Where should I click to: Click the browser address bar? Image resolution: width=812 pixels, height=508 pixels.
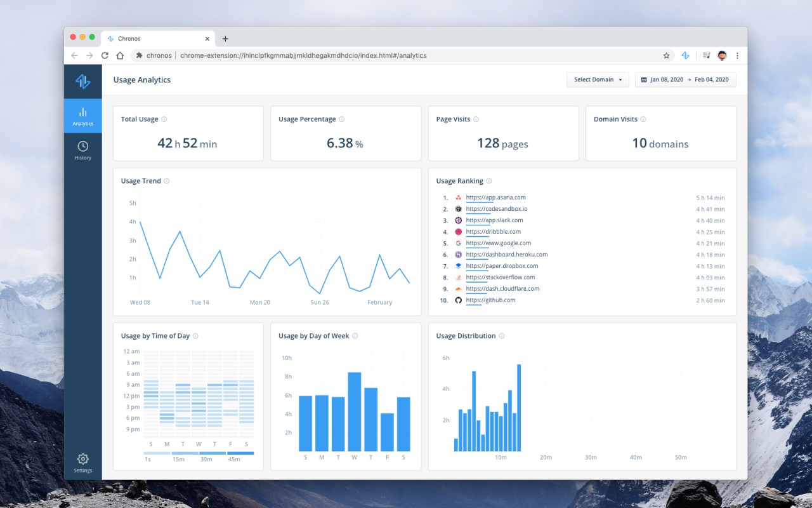(x=402, y=55)
